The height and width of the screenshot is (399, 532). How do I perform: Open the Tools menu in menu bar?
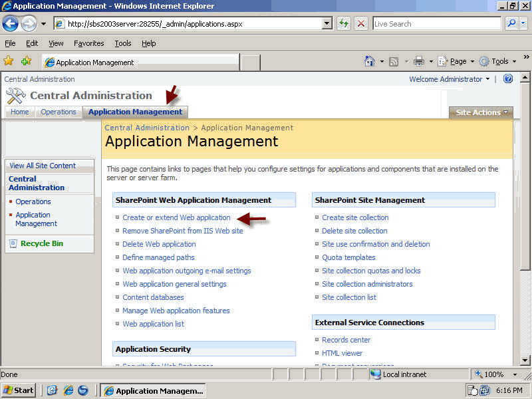(123, 43)
